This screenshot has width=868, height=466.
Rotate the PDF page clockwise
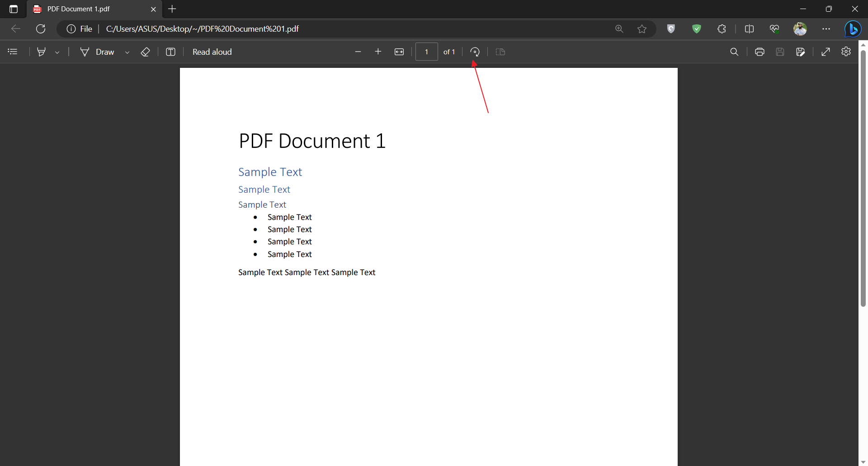(475, 52)
